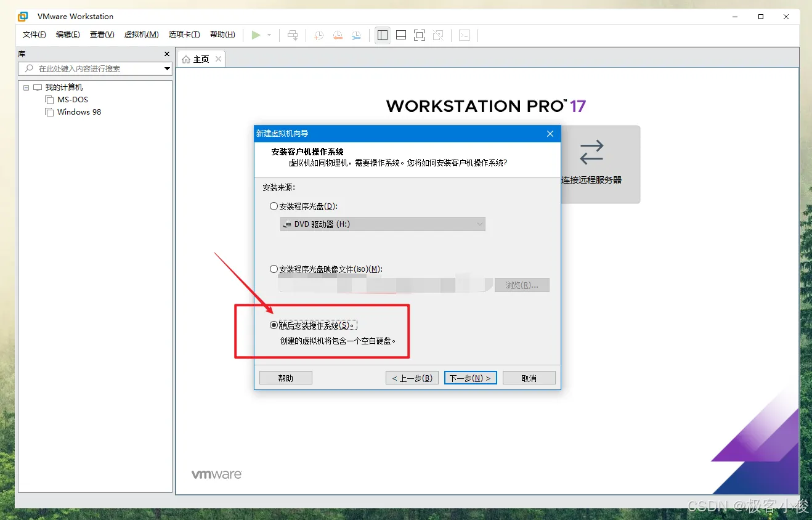Click the connect remote server arrows icon

coord(591,152)
